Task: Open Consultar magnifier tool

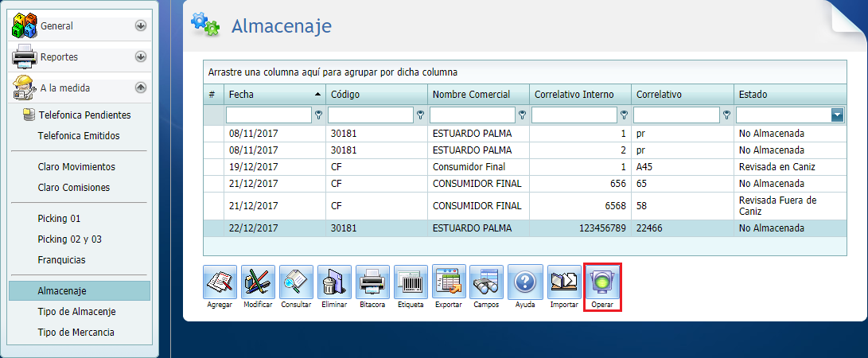Action: coord(296,282)
